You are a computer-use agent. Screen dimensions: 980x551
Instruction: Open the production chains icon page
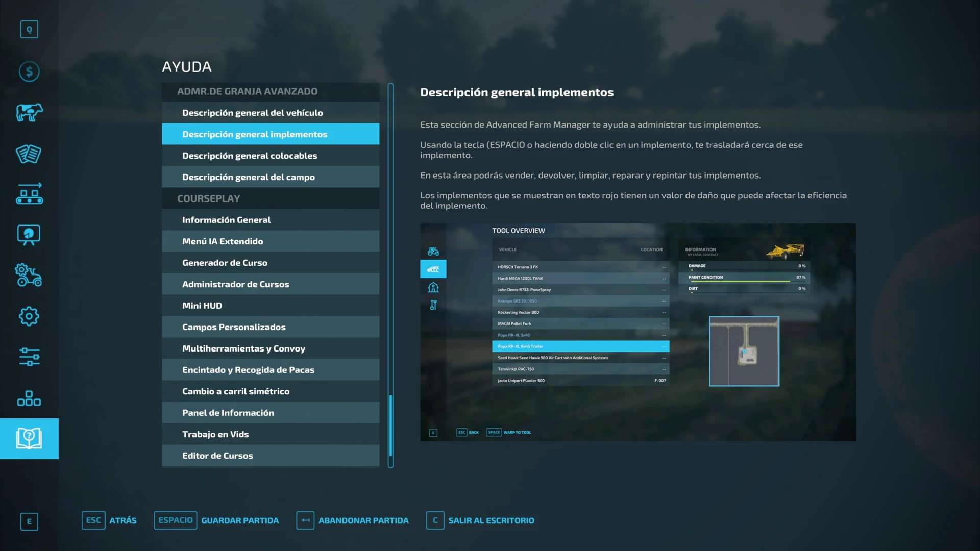click(x=29, y=194)
